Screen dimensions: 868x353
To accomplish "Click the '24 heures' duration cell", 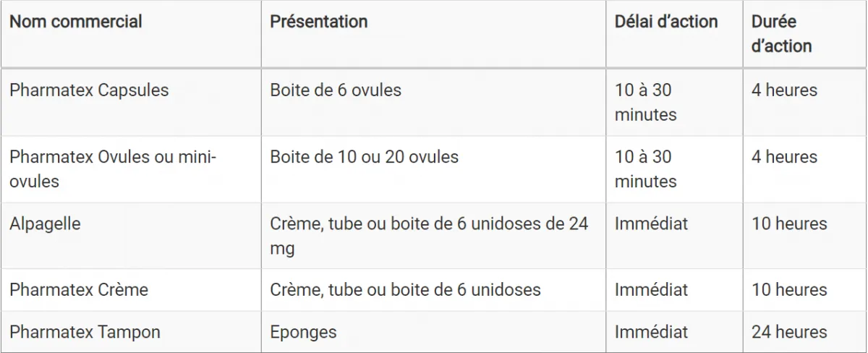I will tap(789, 332).
